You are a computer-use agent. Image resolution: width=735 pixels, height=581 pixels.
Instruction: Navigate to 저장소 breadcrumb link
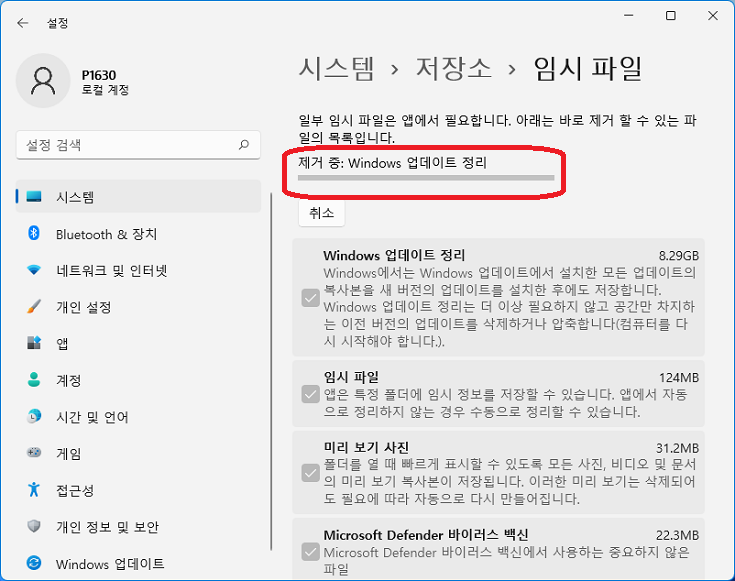click(x=454, y=68)
